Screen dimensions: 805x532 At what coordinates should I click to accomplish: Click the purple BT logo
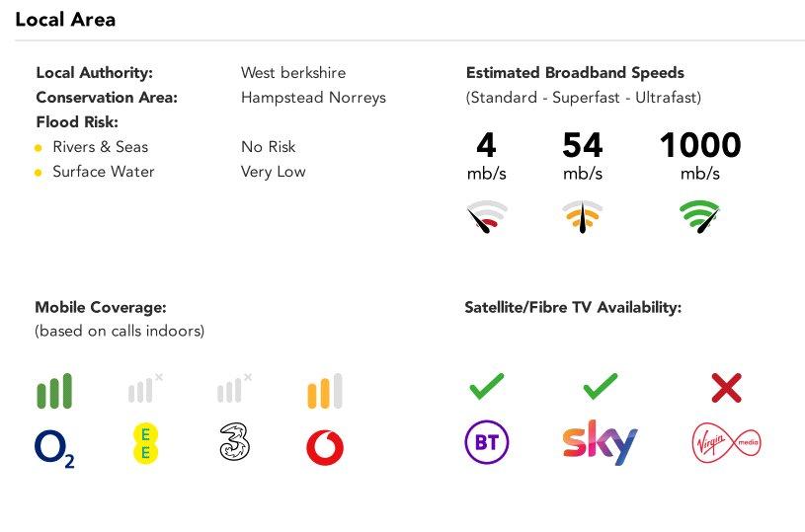(487, 442)
